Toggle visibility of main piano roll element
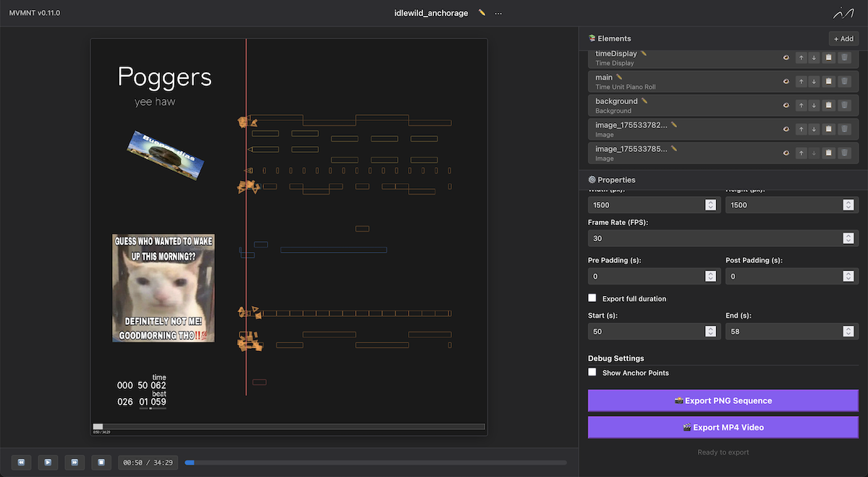Image resolution: width=868 pixels, height=477 pixels. (x=786, y=81)
